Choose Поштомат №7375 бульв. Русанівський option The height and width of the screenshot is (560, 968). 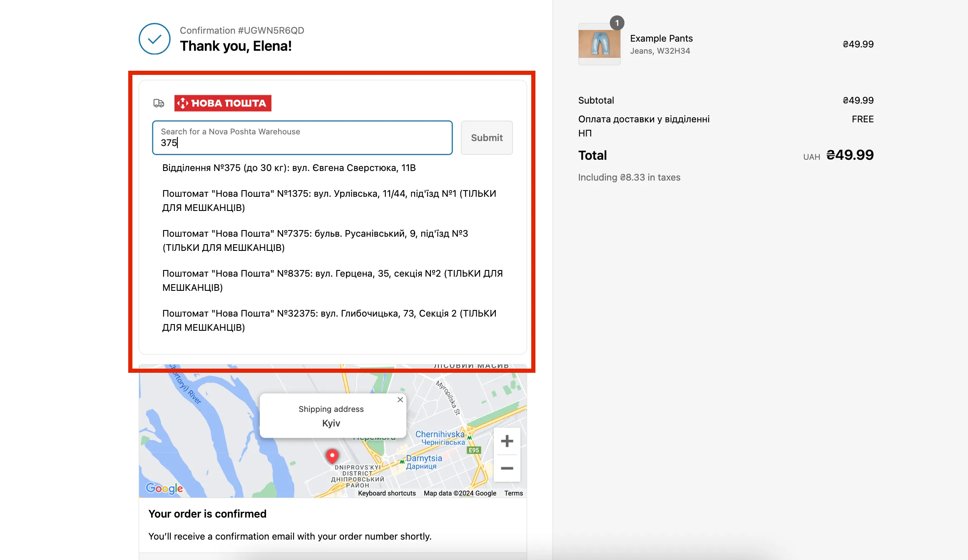coord(315,240)
